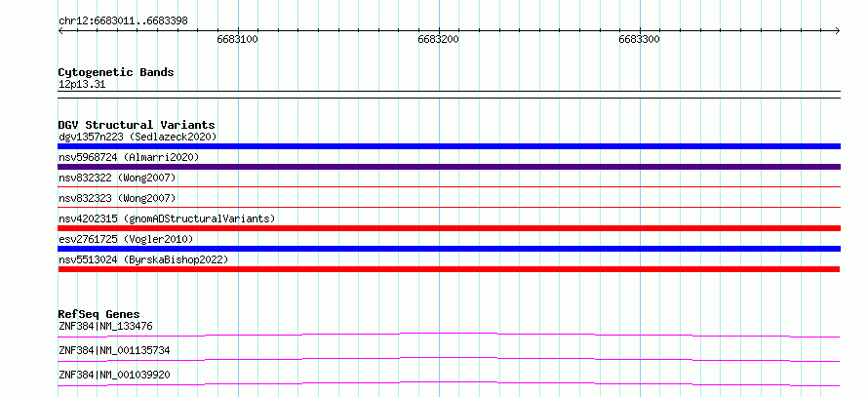Select the RefSeq Genes track title
The image size is (868, 397).
coord(99,314)
